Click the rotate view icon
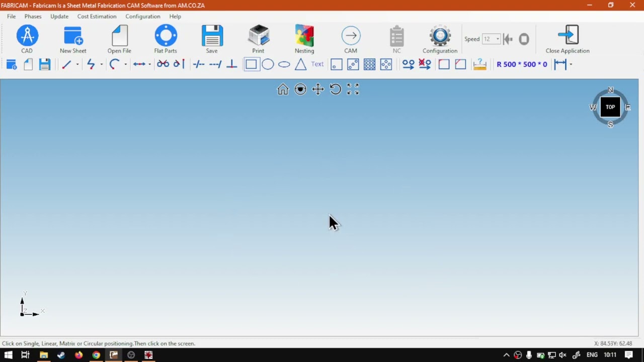Screen dimensions: 644x362 point(336,89)
